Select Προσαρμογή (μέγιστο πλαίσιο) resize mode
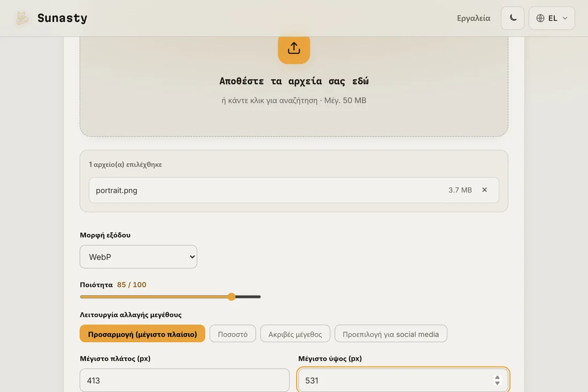588x392 pixels. point(143,334)
